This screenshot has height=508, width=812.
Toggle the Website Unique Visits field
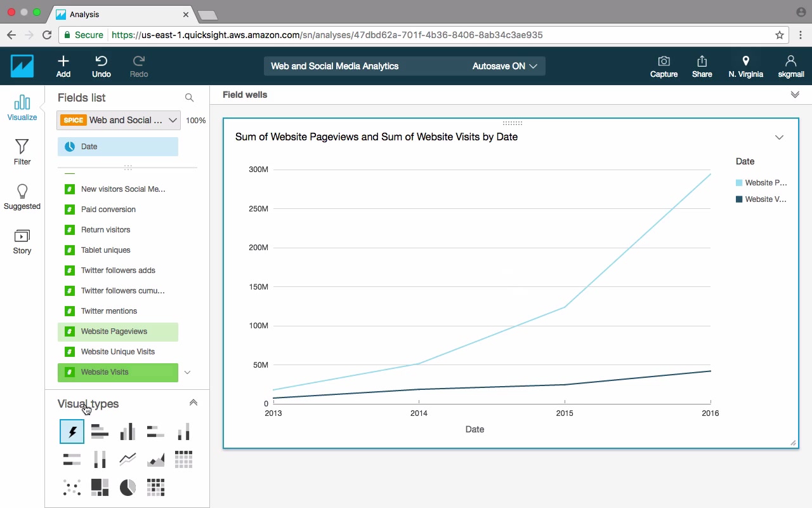117,352
